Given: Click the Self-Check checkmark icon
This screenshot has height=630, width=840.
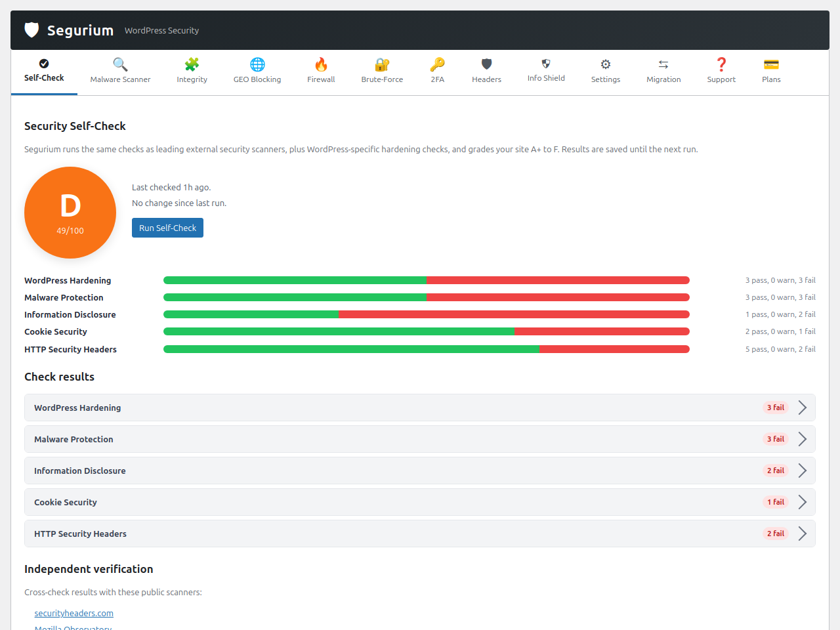Looking at the screenshot, I should point(44,64).
